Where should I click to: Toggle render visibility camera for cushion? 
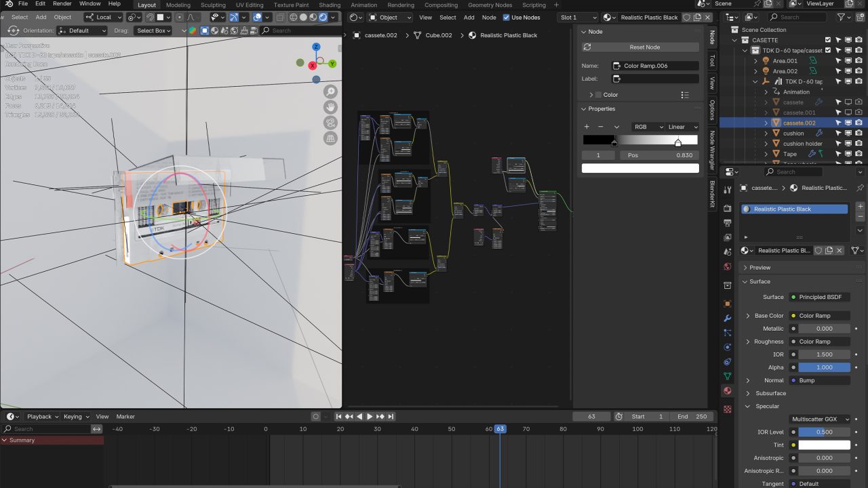pos(859,133)
